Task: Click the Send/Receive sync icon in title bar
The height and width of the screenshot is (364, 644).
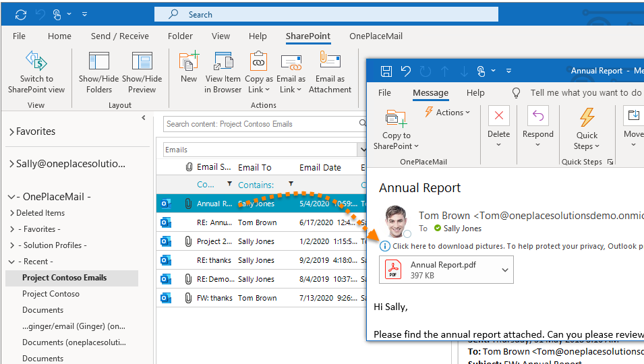Action: coord(20,15)
